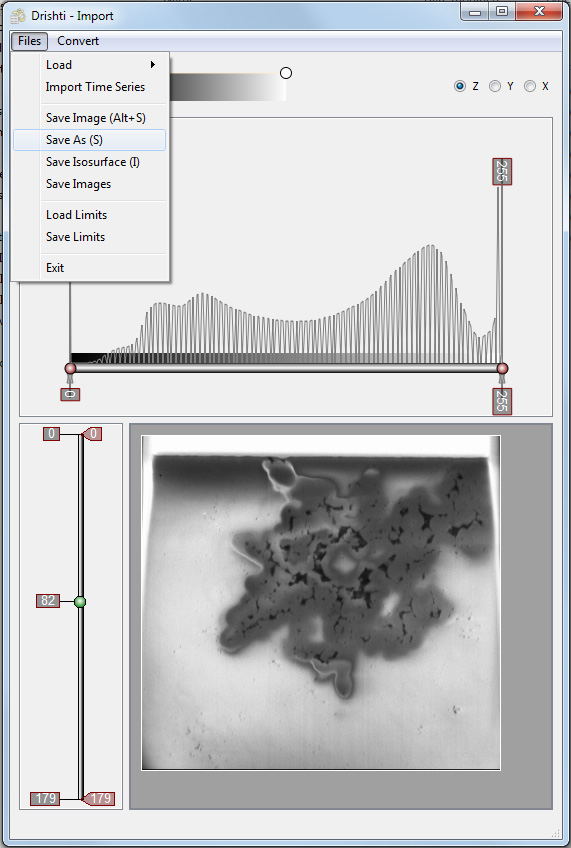
Task: Select the X axis radio button
Action: click(530, 86)
